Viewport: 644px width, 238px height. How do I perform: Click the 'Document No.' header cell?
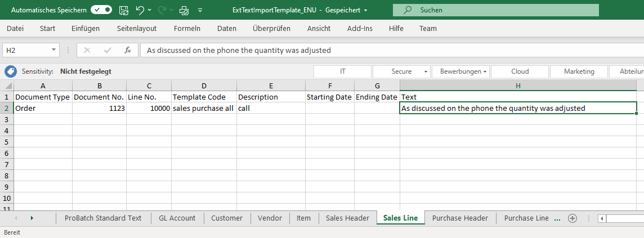pyautogui.click(x=100, y=97)
